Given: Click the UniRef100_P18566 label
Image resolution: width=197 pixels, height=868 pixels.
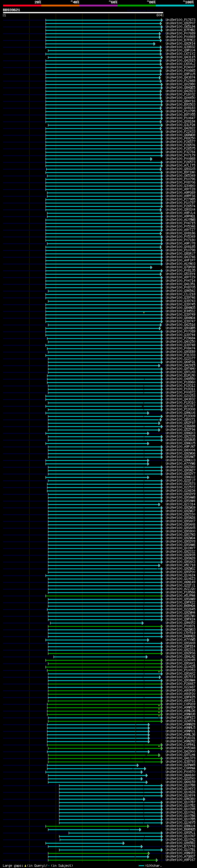Looking at the screenshot, I should click(180, 592).
